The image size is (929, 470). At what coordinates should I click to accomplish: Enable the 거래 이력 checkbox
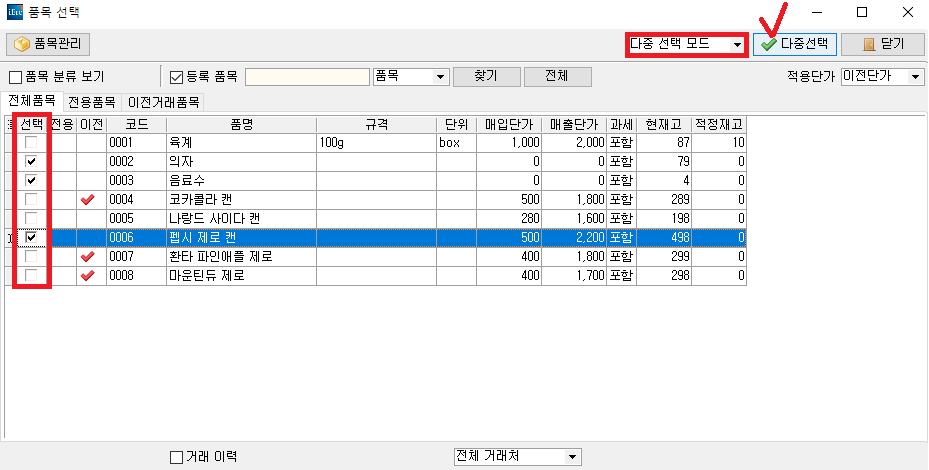[x=176, y=457]
